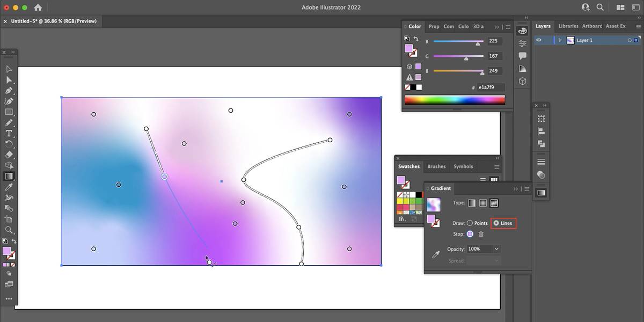644x322 pixels.
Task: Show swatches in list view
Action: [483, 180]
